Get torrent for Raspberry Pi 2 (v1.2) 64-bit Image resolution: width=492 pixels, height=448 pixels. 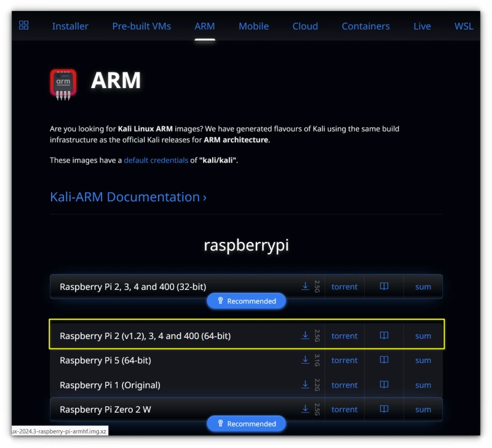tap(344, 336)
